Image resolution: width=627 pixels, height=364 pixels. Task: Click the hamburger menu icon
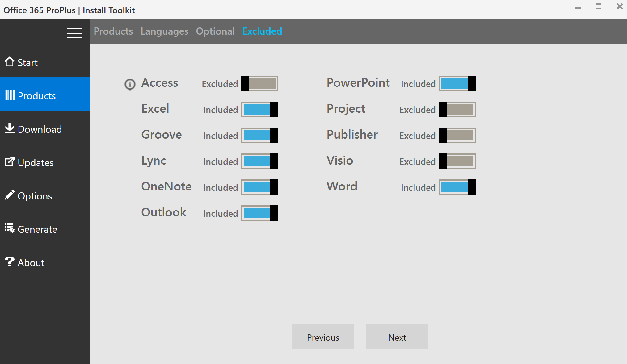point(74,33)
